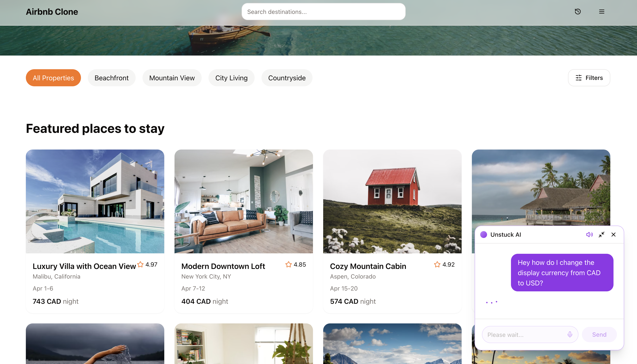Filter by Mountain View

(x=172, y=78)
